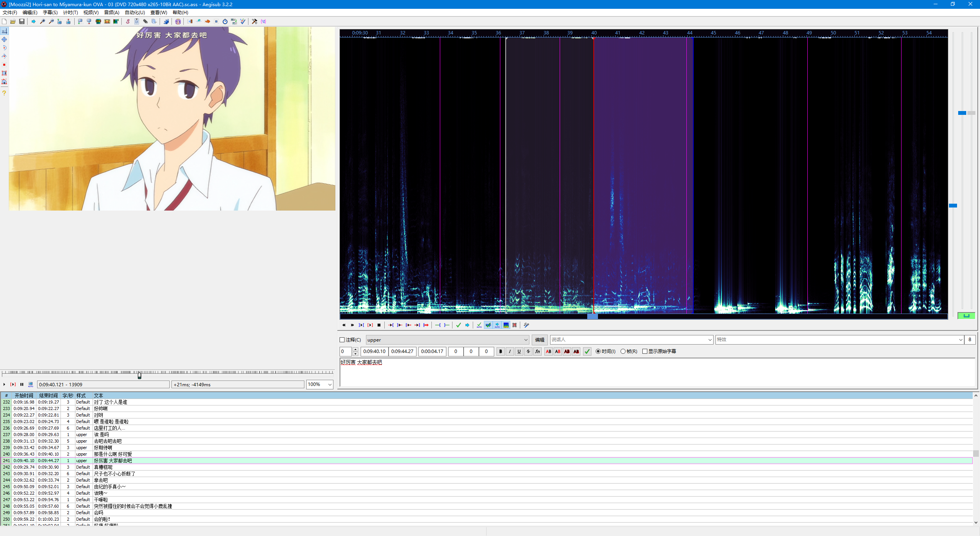Open the 视频(V) menu

click(x=91, y=13)
